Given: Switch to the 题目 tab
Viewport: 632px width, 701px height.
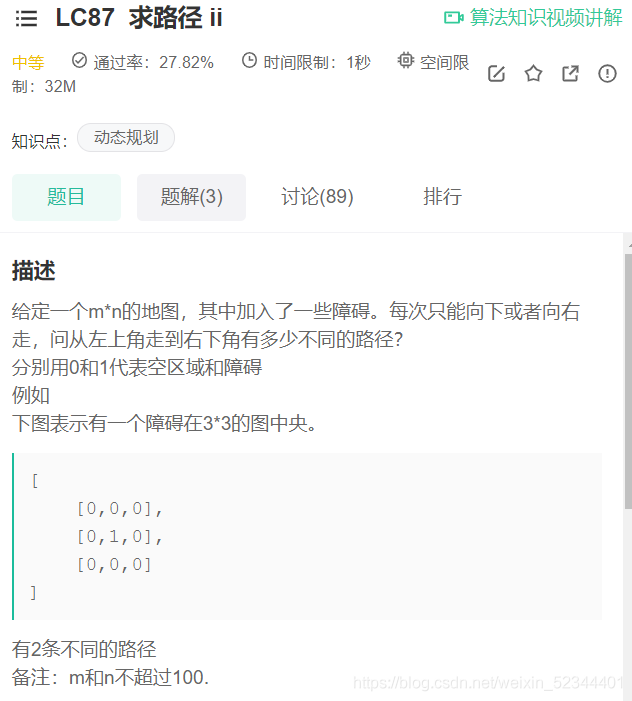Looking at the screenshot, I should point(66,197).
